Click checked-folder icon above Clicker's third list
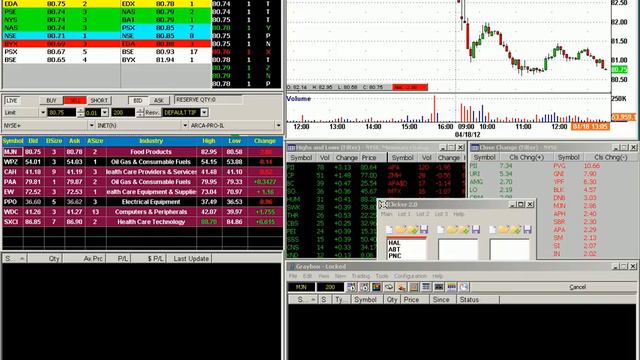The height and width of the screenshot is (360, 640). pyautogui.click(x=516, y=230)
